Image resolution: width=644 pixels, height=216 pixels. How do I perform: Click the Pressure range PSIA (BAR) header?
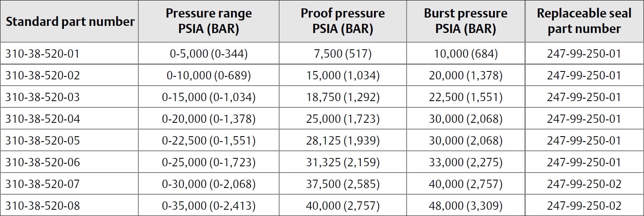(209, 21)
